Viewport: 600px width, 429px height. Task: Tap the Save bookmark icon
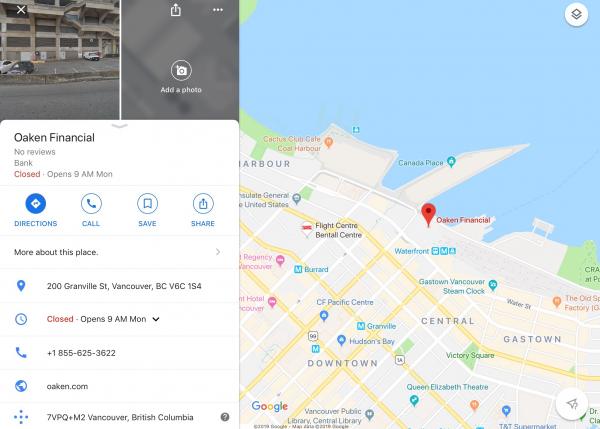point(147,204)
